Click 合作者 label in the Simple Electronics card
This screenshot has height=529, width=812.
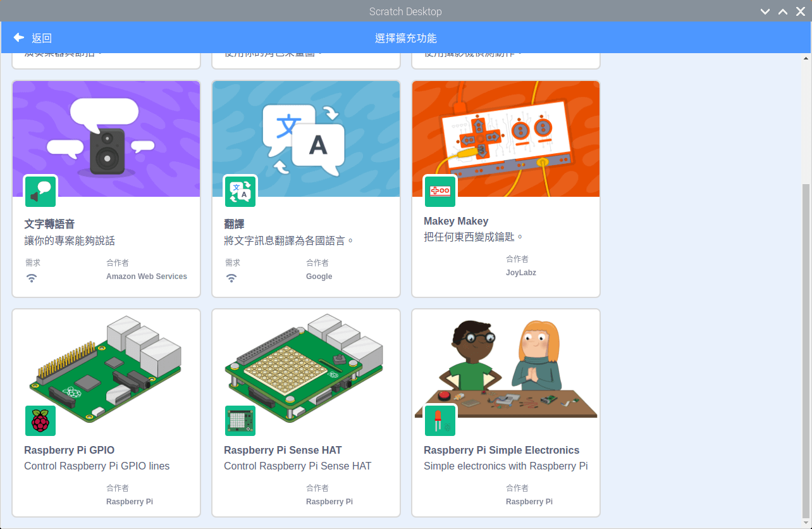(517, 488)
